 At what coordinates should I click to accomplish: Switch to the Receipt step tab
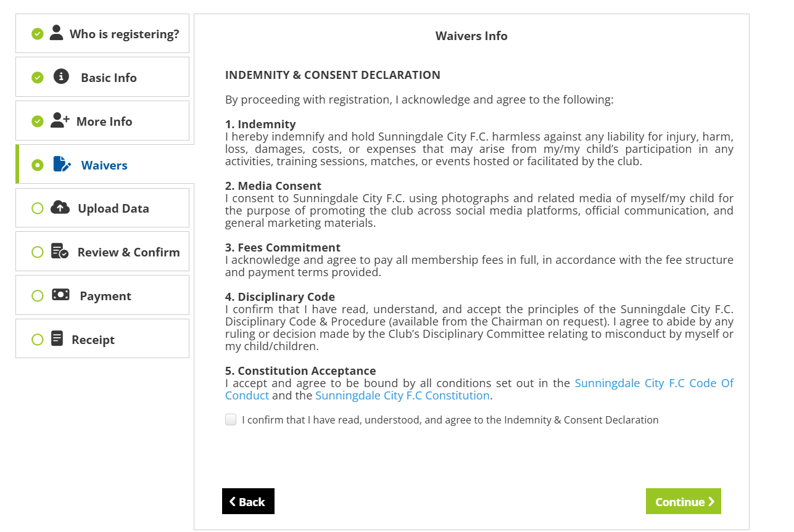click(x=93, y=340)
